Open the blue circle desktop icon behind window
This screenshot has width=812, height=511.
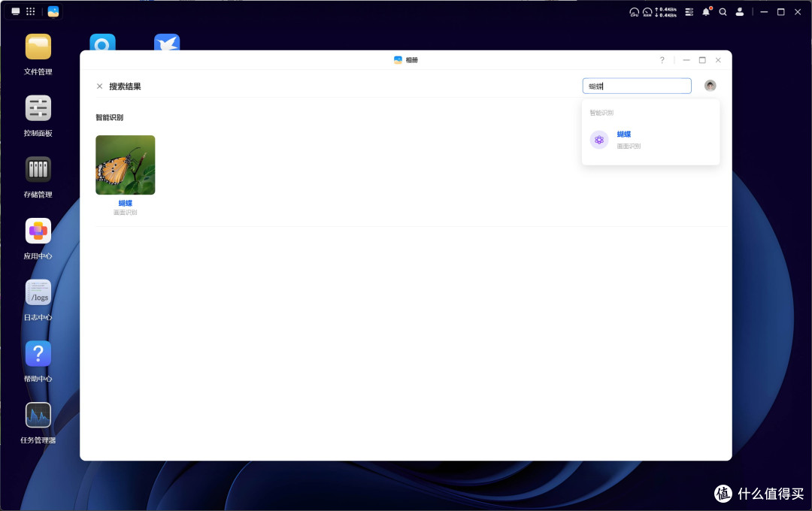[102, 42]
